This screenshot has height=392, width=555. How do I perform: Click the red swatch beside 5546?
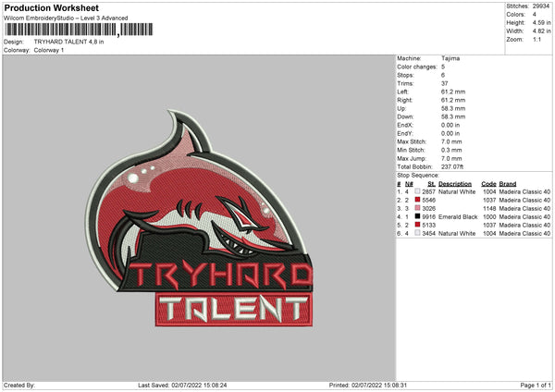pyautogui.click(x=418, y=200)
